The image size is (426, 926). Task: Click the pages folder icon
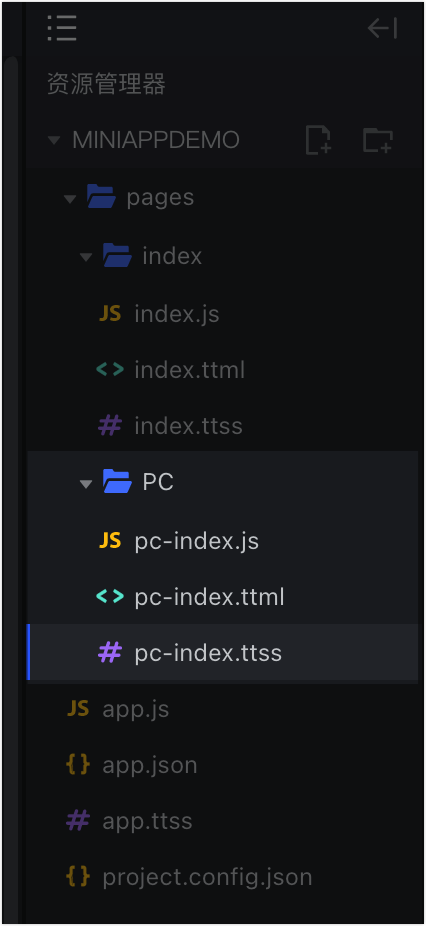[101, 197]
